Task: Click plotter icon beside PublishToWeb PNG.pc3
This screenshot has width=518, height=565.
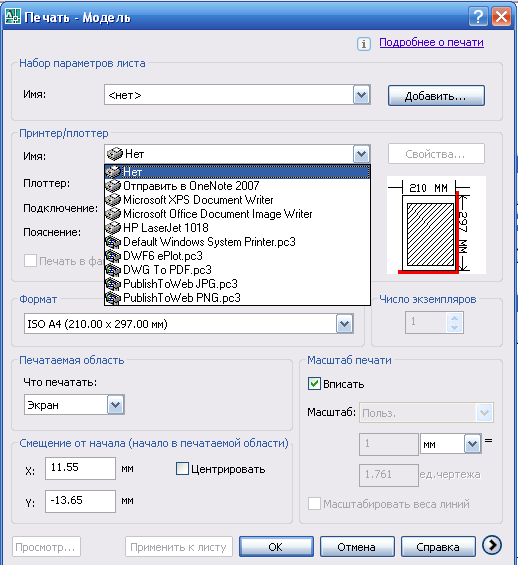Action: click(x=113, y=298)
